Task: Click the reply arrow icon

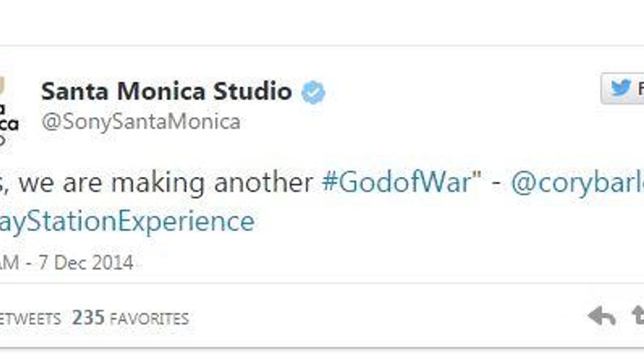Action: click(x=602, y=316)
